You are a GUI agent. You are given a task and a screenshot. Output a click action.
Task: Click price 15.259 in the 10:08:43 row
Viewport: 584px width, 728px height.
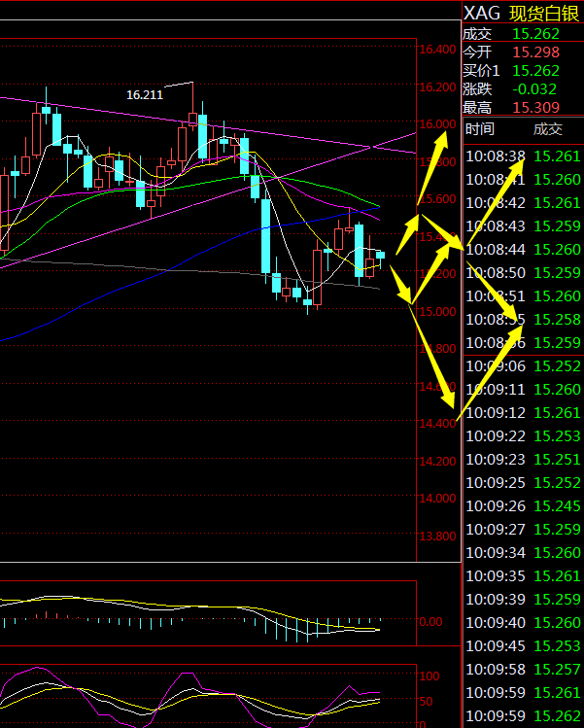(557, 226)
